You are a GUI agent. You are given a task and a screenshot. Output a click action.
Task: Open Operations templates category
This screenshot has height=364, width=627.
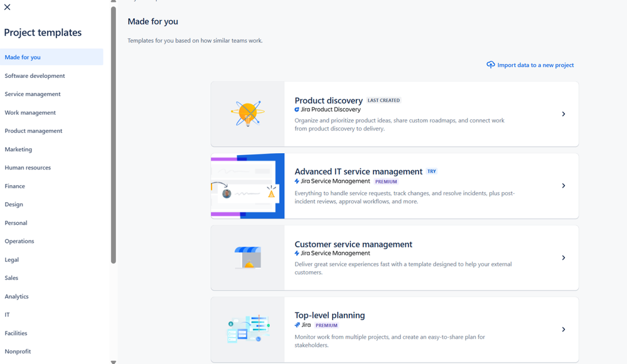(19, 241)
